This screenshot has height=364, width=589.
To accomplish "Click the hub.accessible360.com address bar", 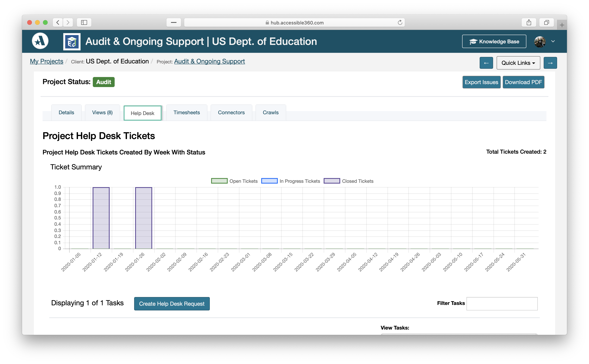I will coord(294,22).
